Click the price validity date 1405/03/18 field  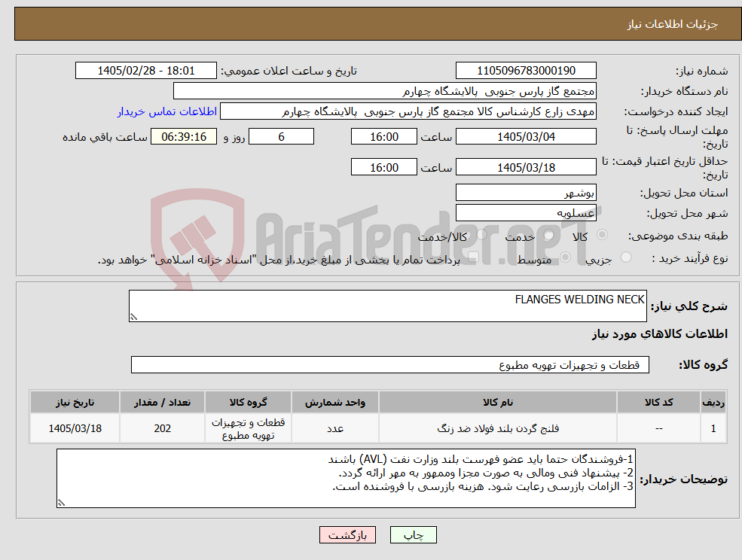[526, 167]
